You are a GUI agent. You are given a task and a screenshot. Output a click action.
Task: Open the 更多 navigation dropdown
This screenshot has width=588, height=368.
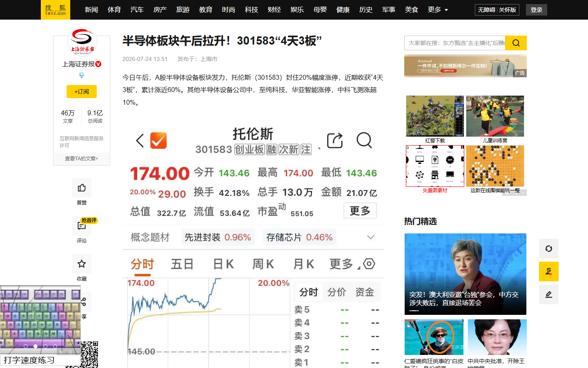(438, 10)
